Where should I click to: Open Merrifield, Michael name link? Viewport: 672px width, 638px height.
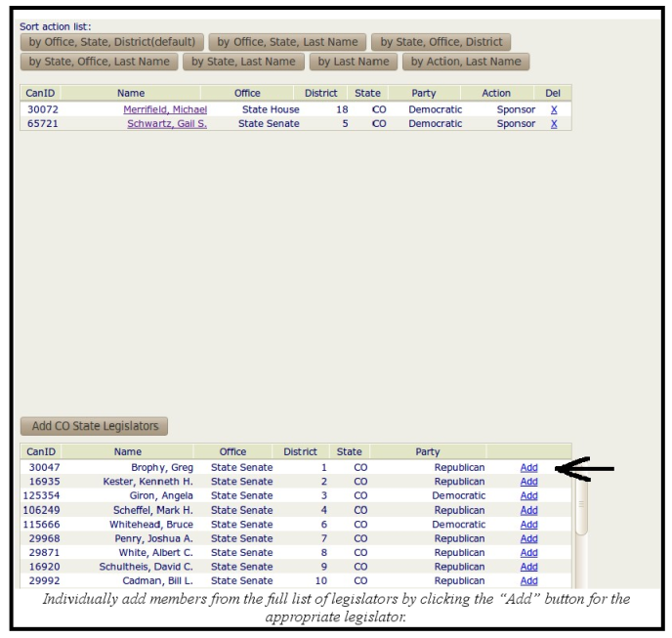[x=165, y=109]
